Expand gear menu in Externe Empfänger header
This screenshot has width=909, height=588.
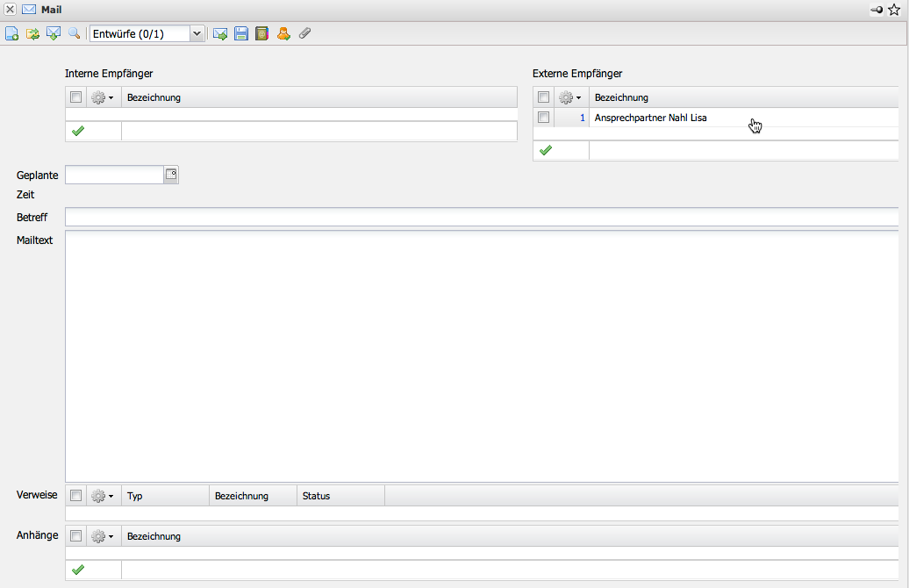click(x=570, y=97)
